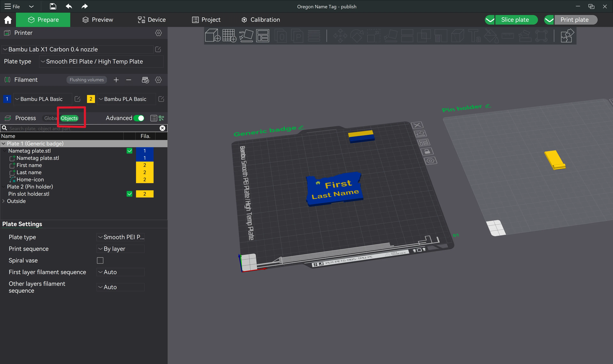613x364 pixels.
Task: Add a filament with plus icon
Action: pos(116,80)
